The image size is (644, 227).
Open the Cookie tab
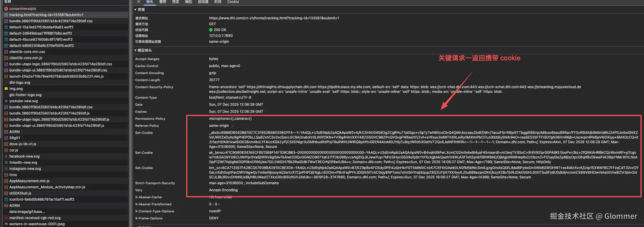[233, 2]
